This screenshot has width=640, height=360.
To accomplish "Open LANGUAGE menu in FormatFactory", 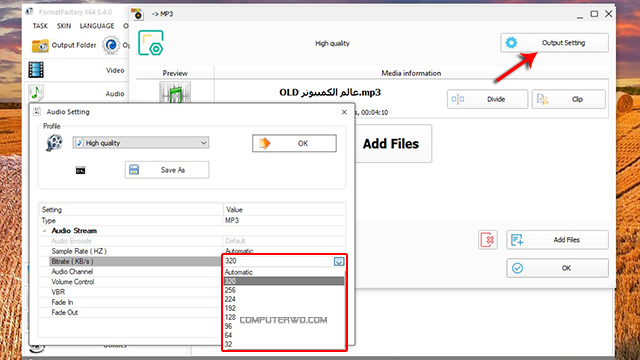I will coord(97,26).
